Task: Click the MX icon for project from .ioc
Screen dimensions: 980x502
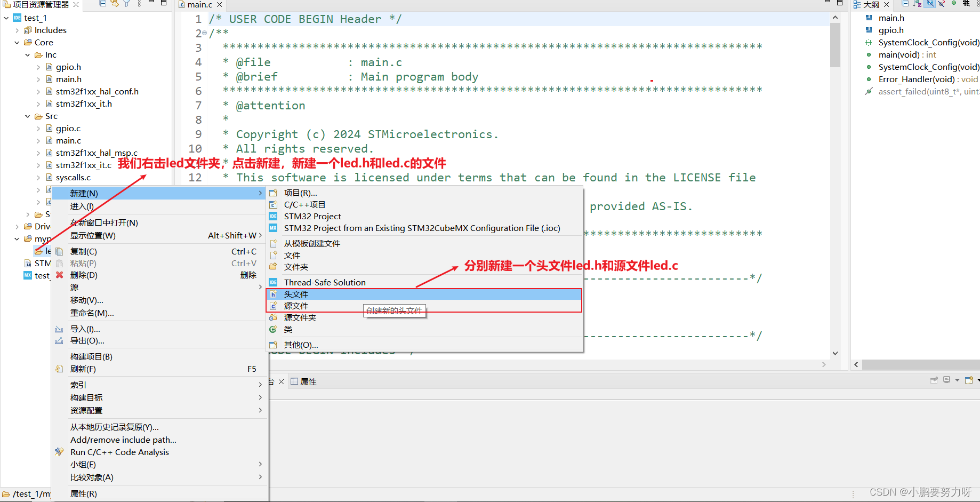Action: 273,228
